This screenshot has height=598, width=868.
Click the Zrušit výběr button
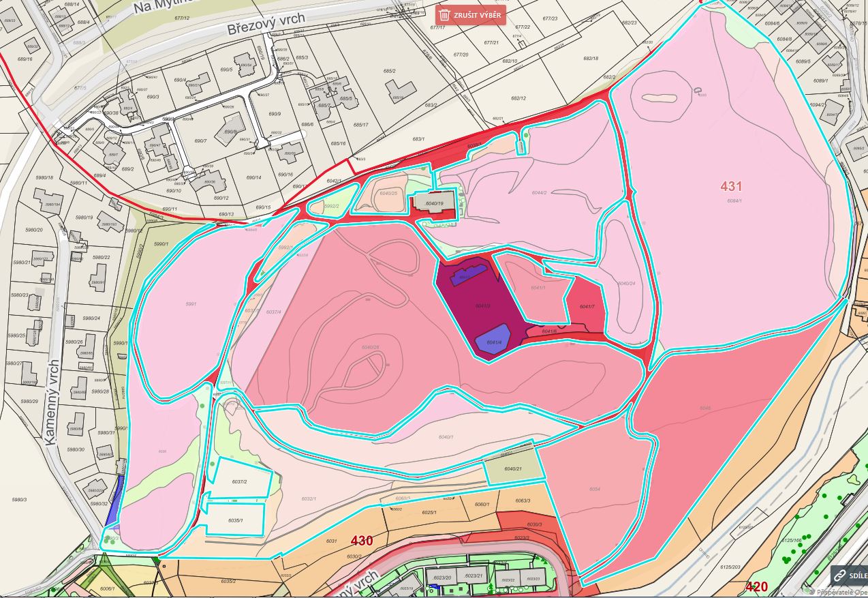(471, 14)
